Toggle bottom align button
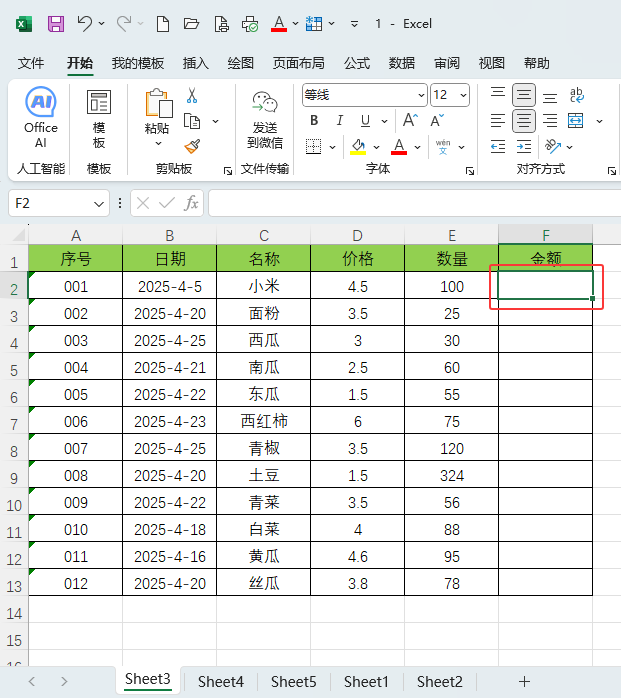 [x=550, y=96]
